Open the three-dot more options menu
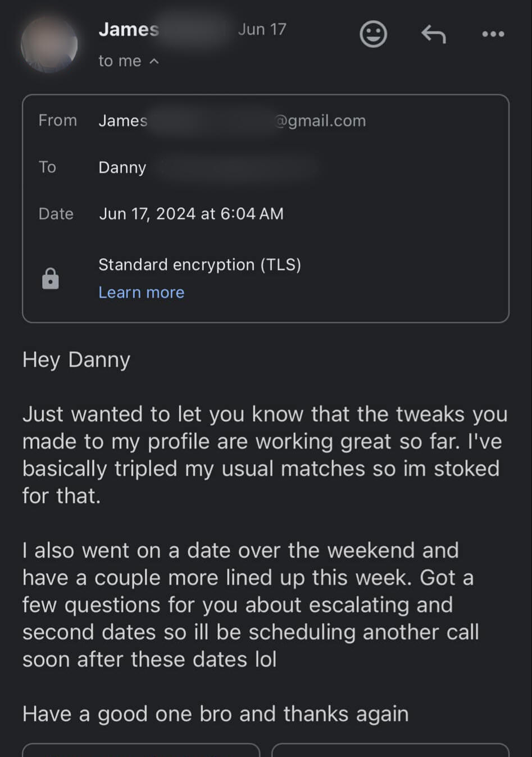This screenshot has width=532, height=757. point(493,34)
